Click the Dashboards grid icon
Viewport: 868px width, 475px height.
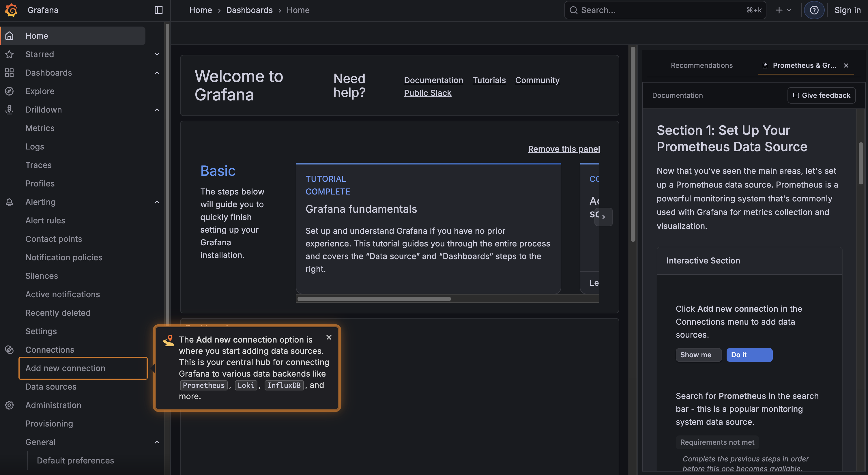pyautogui.click(x=9, y=72)
